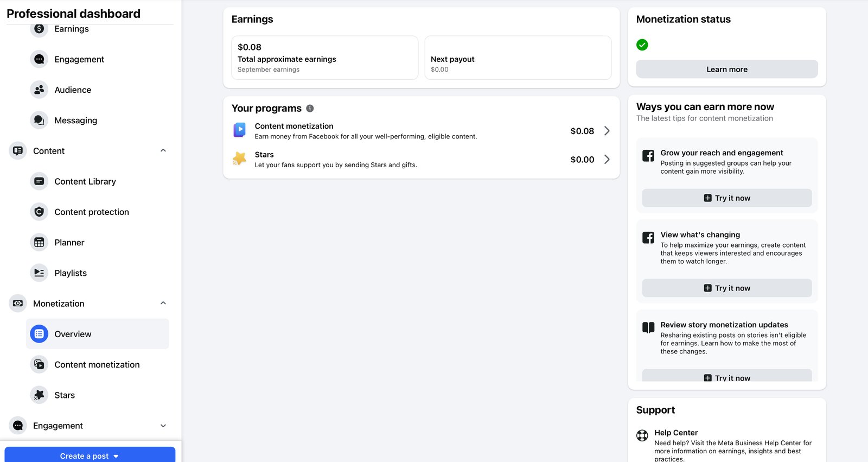Screen dimensions: 868x462
Task: Open Stars program chevron arrow
Action: pyautogui.click(x=607, y=160)
